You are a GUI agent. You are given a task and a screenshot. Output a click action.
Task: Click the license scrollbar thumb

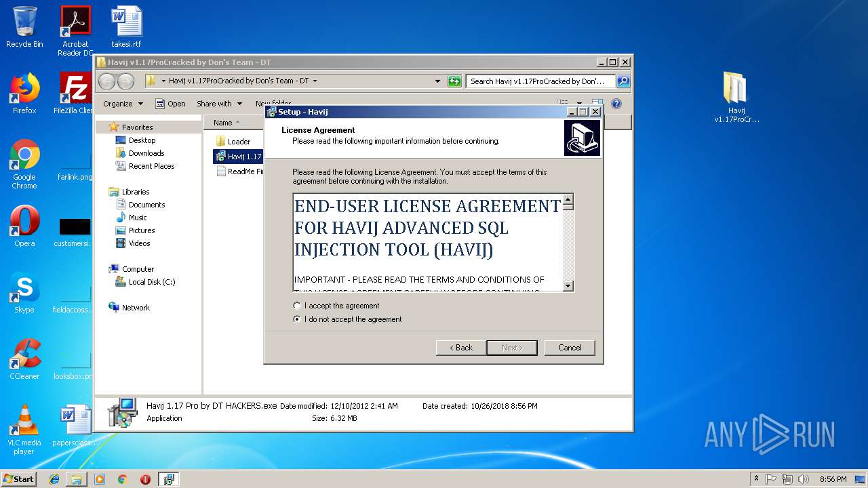568,207
